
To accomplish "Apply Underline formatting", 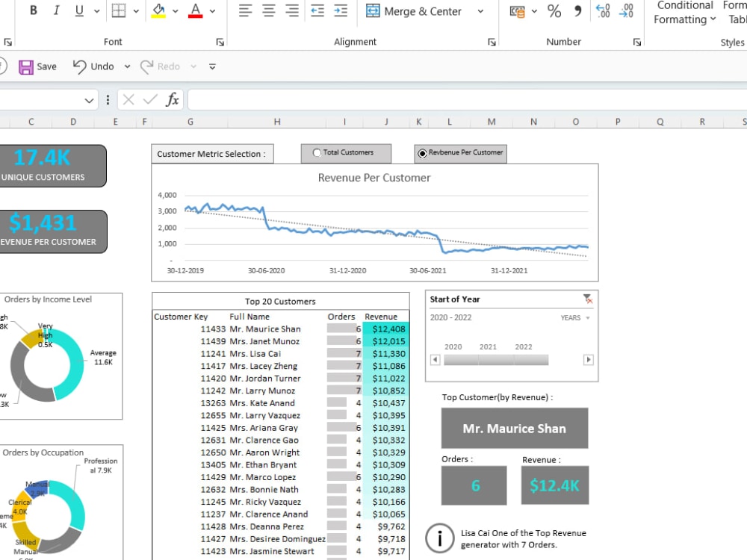I will (79, 10).
